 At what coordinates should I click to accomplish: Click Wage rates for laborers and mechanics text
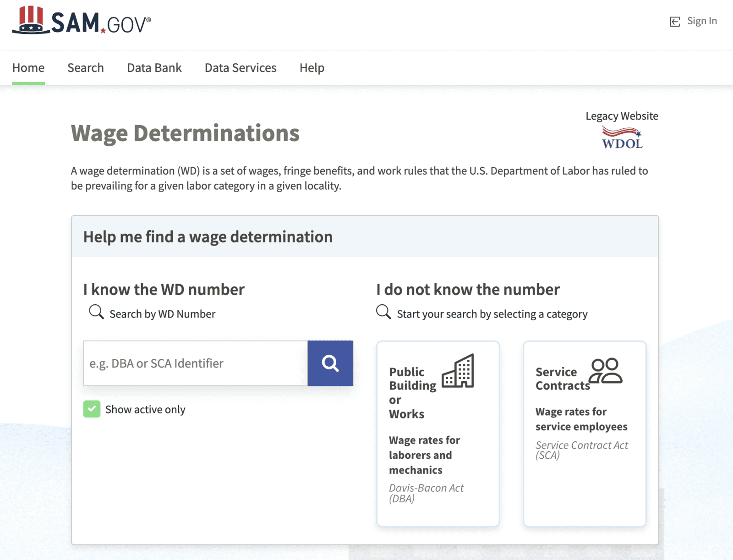[425, 455]
